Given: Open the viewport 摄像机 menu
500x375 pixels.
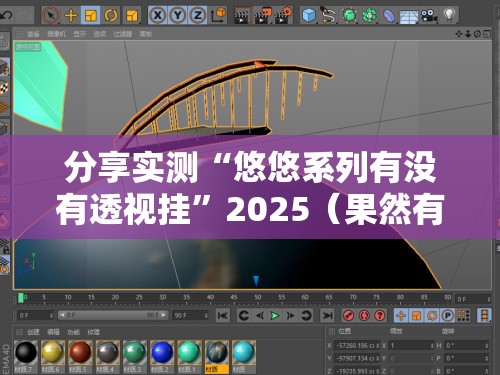Looking at the screenshot, I should tap(56, 34).
